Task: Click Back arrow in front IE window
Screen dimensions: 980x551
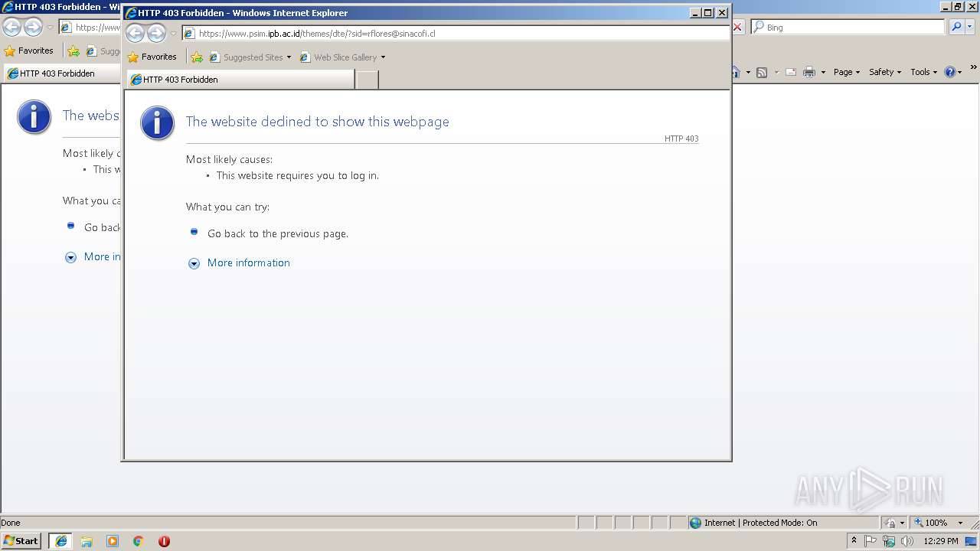Action: [135, 33]
